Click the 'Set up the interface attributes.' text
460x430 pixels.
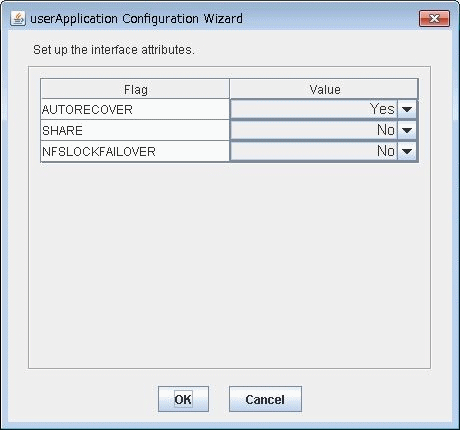pos(114,50)
